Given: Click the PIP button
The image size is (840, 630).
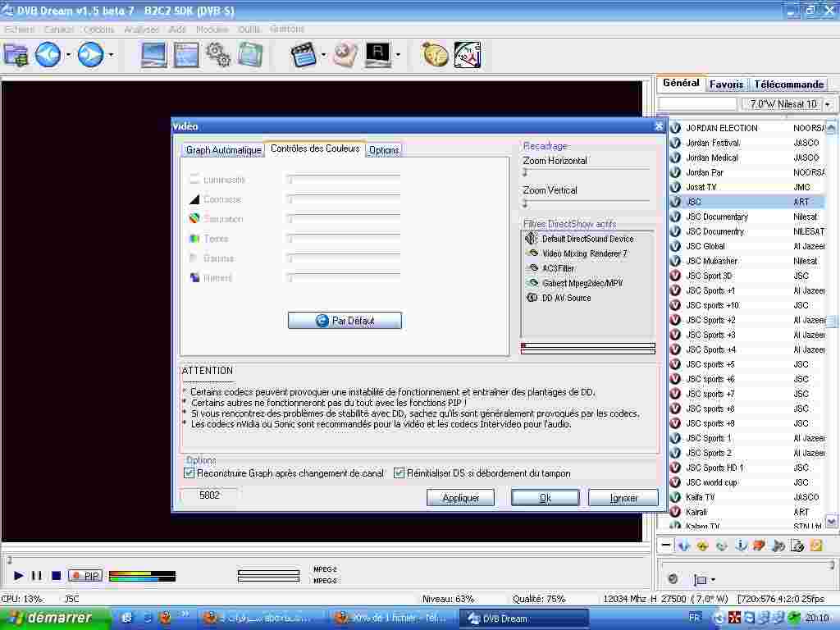Looking at the screenshot, I should click(85, 576).
